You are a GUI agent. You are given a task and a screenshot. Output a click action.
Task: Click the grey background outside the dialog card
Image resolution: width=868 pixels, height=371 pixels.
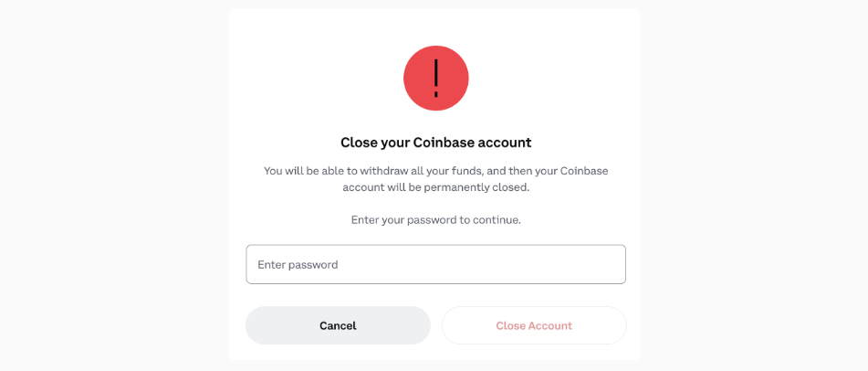110,185
